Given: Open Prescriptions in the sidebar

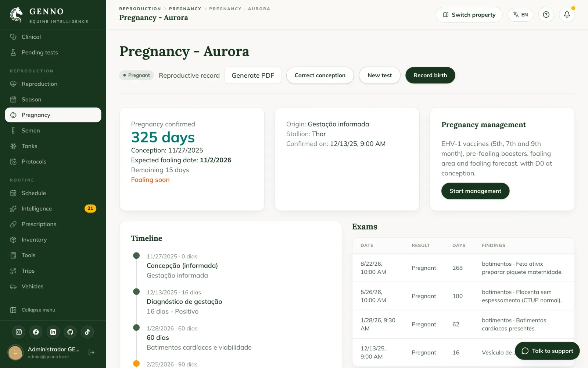Looking at the screenshot, I should pos(53,224).
